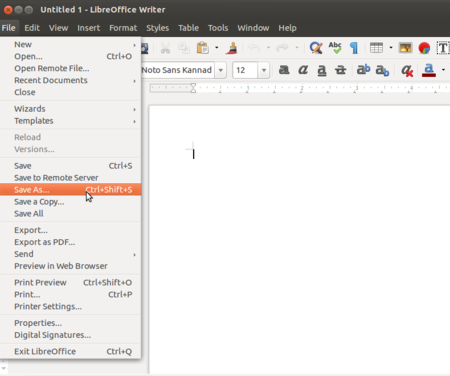Open the Insert Table dropdown arrow
Viewport: 450px width, 376px height.
[391, 48]
